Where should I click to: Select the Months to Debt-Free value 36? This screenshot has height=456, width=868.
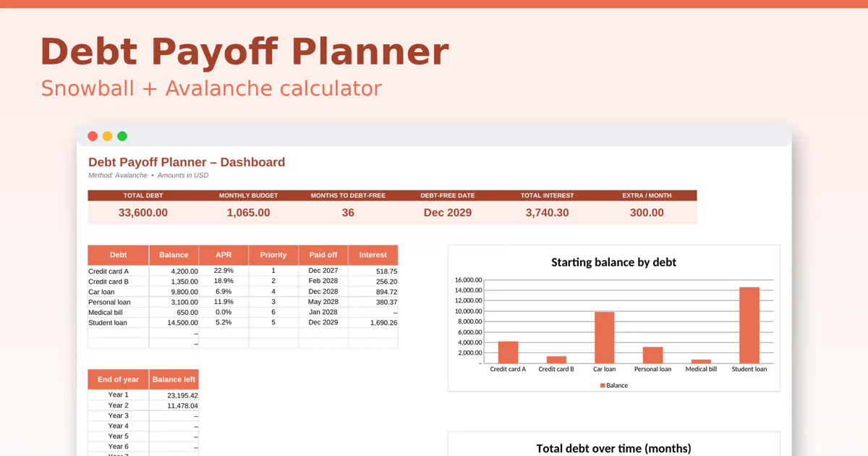coord(348,213)
